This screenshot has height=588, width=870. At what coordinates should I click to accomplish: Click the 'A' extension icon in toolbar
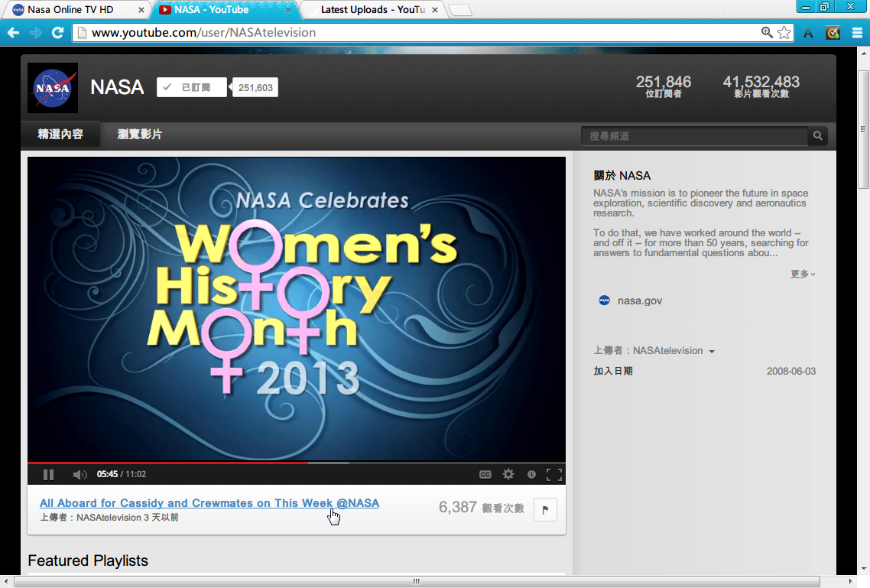tap(808, 33)
